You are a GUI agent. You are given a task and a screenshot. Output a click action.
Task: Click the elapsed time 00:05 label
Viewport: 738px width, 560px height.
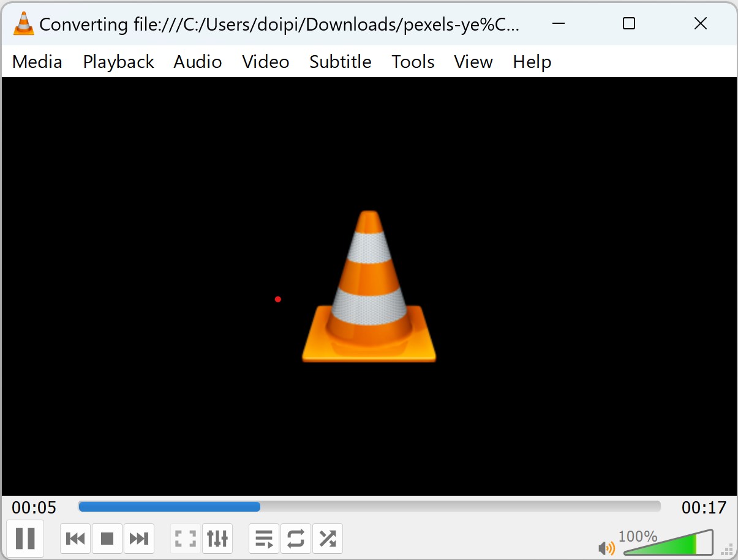34,508
